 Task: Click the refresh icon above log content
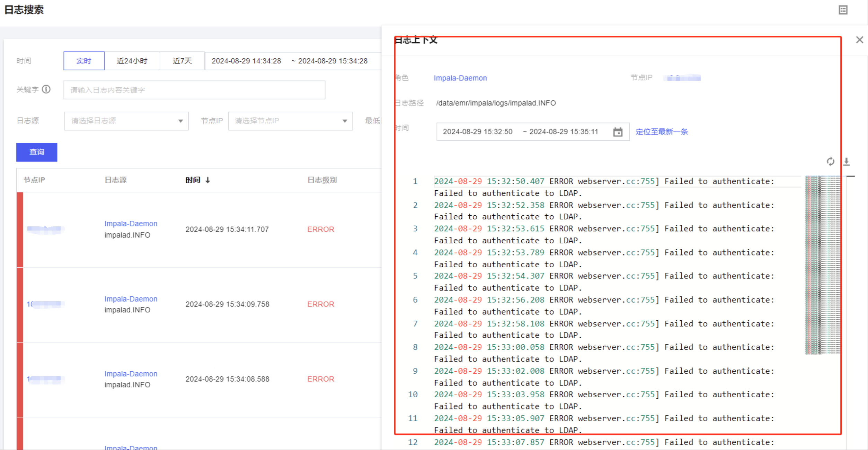(x=830, y=162)
